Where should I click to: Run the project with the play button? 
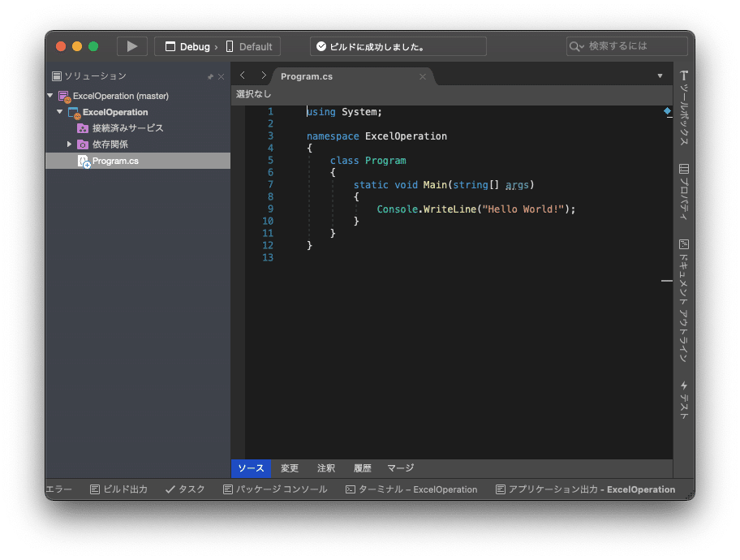coord(132,46)
